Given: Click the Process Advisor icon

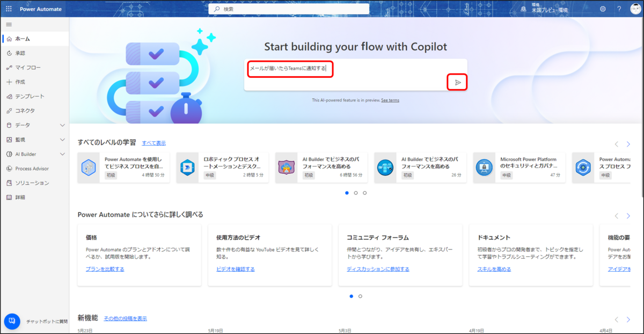Looking at the screenshot, I should (x=9, y=169).
